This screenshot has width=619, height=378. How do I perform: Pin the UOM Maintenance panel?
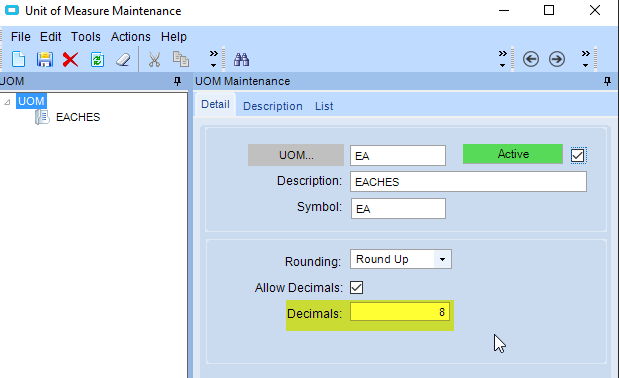[x=607, y=81]
